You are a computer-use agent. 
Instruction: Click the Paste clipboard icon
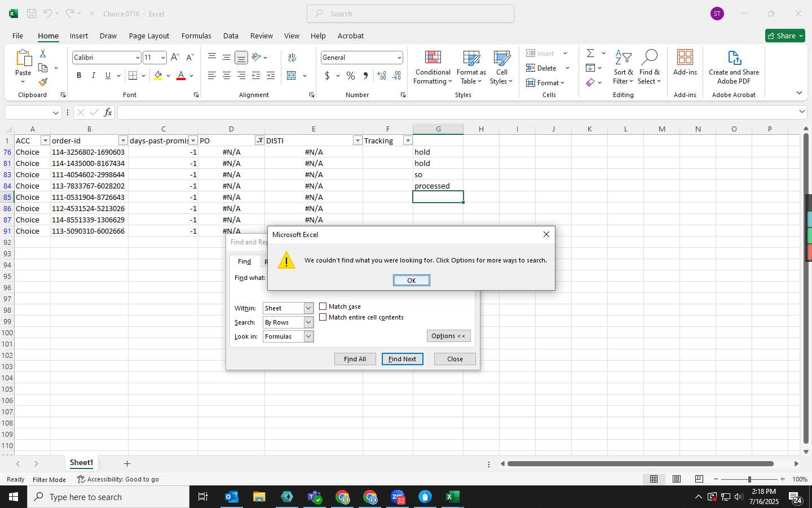[23, 58]
